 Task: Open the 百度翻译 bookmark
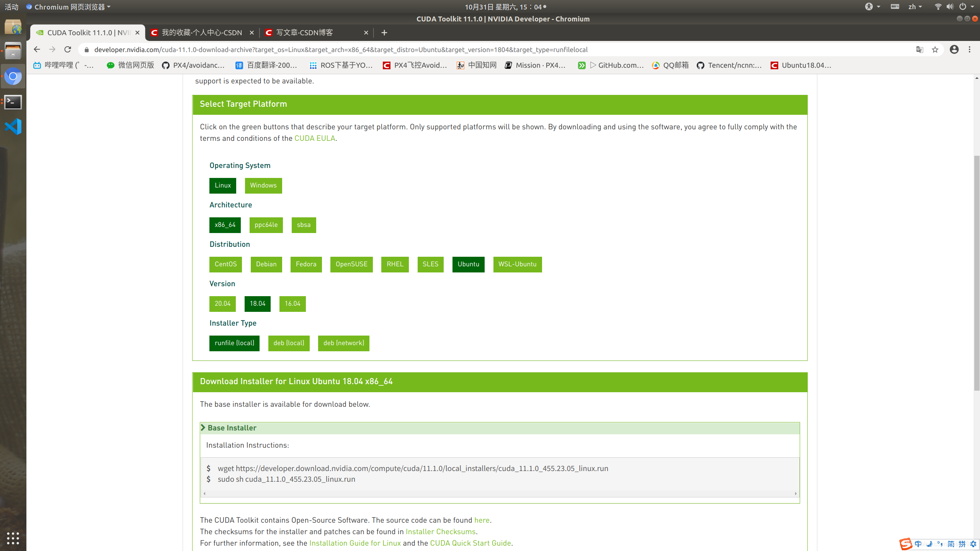pos(266,65)
